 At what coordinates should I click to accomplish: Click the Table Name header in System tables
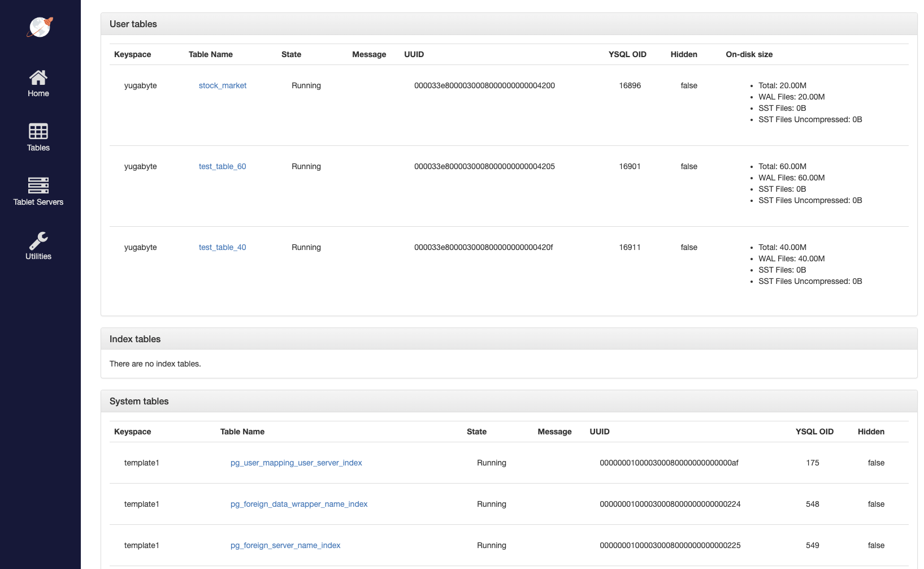coord(242,432)
